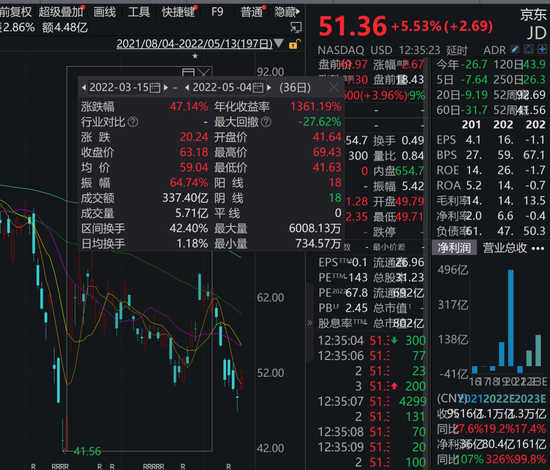Screen dimensions: 550x470
Task: Open 快捷键 shortcuts menu
Action: point(178,12)
